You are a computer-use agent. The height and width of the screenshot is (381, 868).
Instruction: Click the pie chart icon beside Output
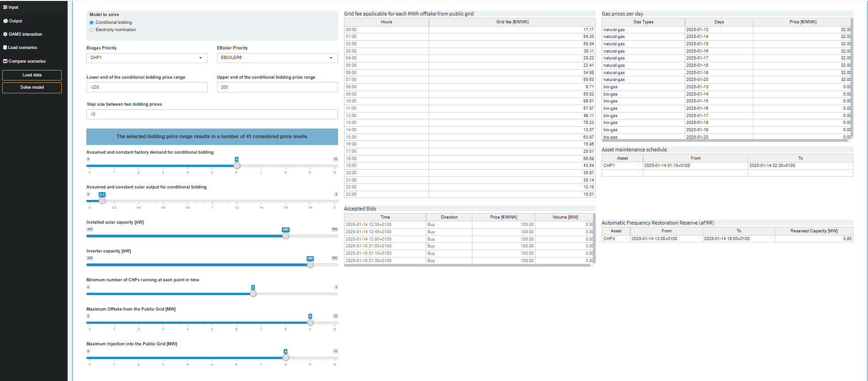pos(5,21)
